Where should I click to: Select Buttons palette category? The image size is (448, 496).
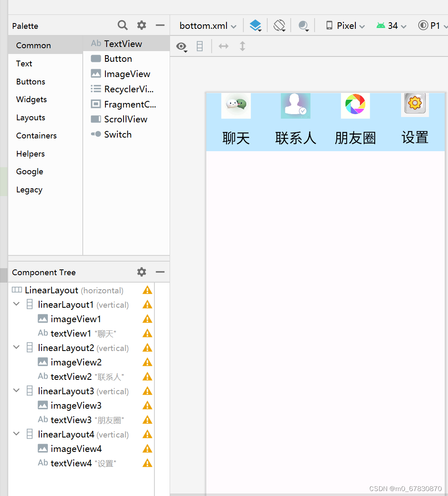click(45, 82)
